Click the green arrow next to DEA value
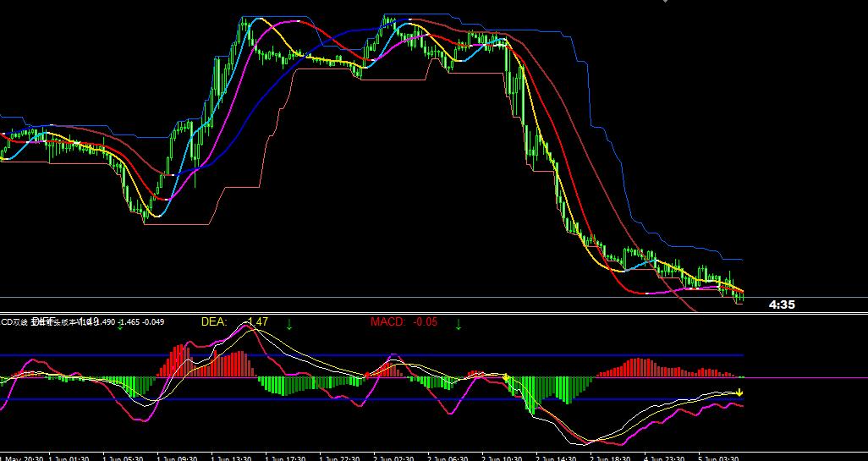Image resolution: width=868 pixels, height=461 pixels. (x=288, y=324)
